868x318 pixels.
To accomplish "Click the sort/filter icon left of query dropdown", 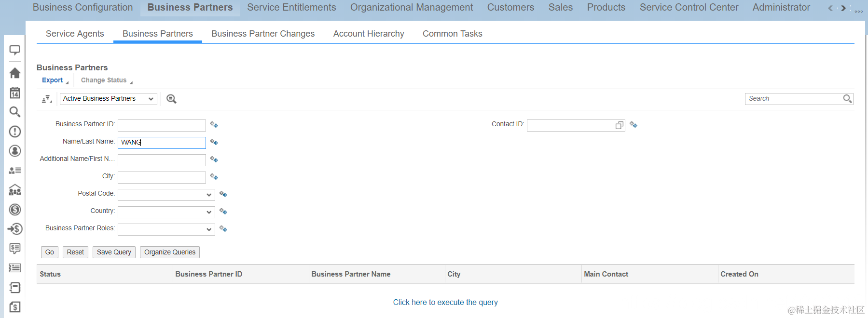I will click(x=47, y=99).
